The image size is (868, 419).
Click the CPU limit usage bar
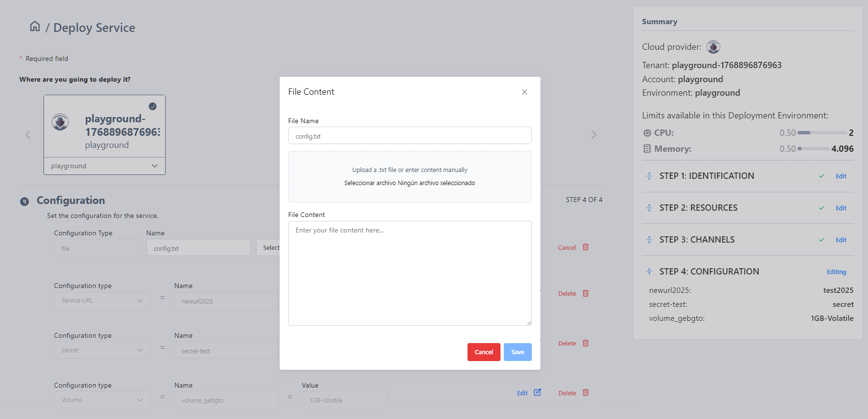coord(822,133)
